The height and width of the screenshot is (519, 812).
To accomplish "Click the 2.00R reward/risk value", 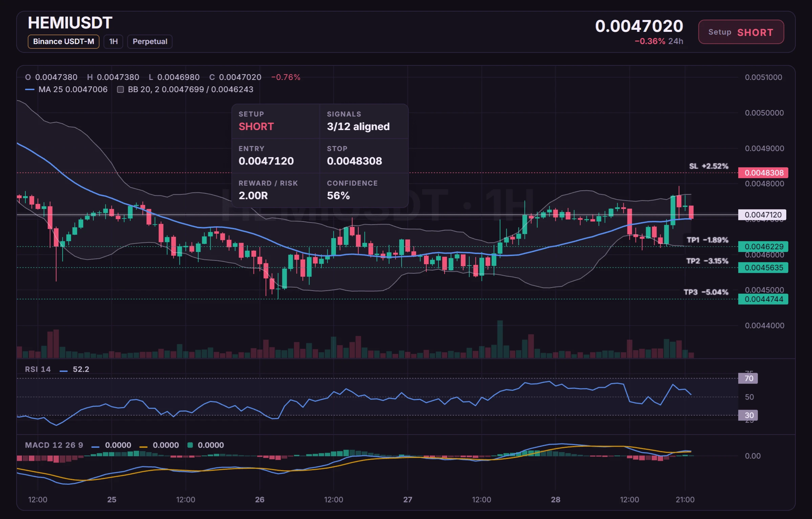I will pos(253,195).
